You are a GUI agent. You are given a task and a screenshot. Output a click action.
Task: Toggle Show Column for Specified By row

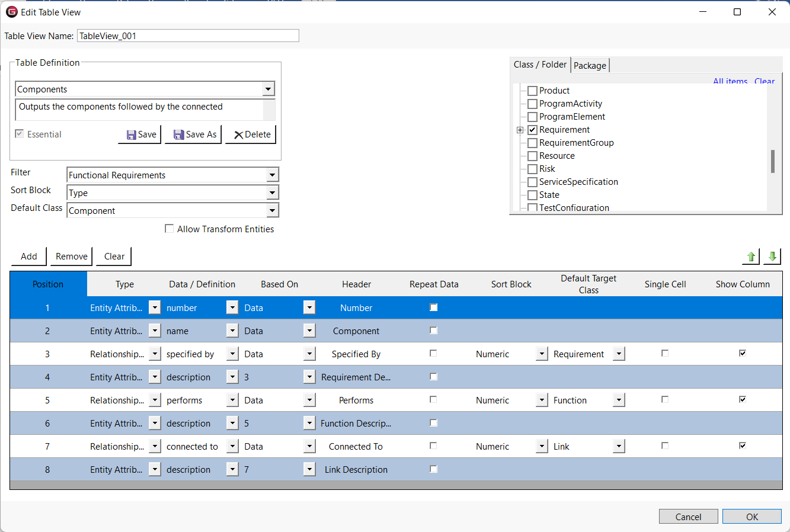pyautogui.click(x=742, y=353)
